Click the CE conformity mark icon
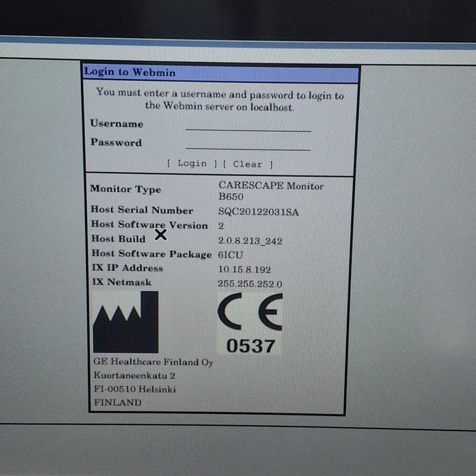Screen dimensions: 476x476 click(250, 313)
